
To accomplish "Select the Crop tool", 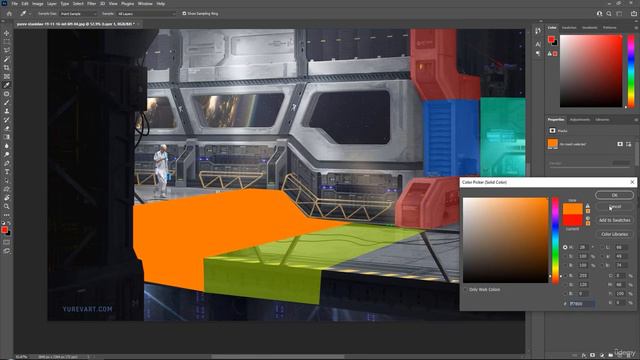I will [7, 68].
